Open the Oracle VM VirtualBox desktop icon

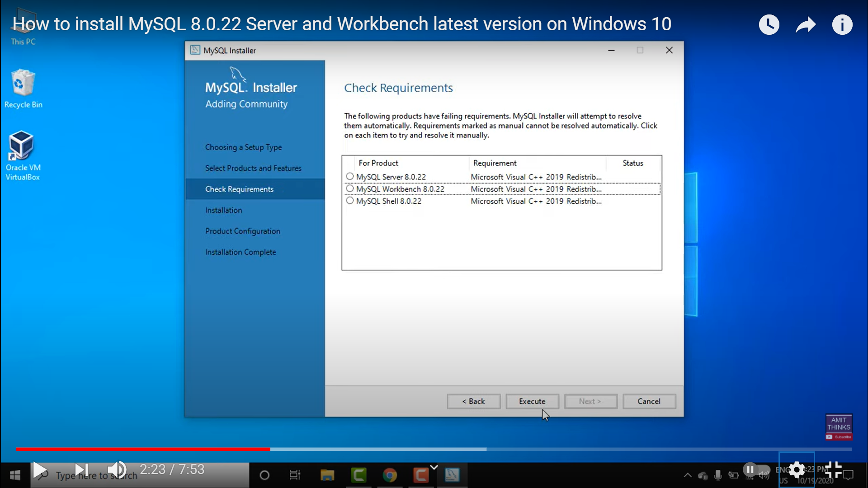pos(23,156)
